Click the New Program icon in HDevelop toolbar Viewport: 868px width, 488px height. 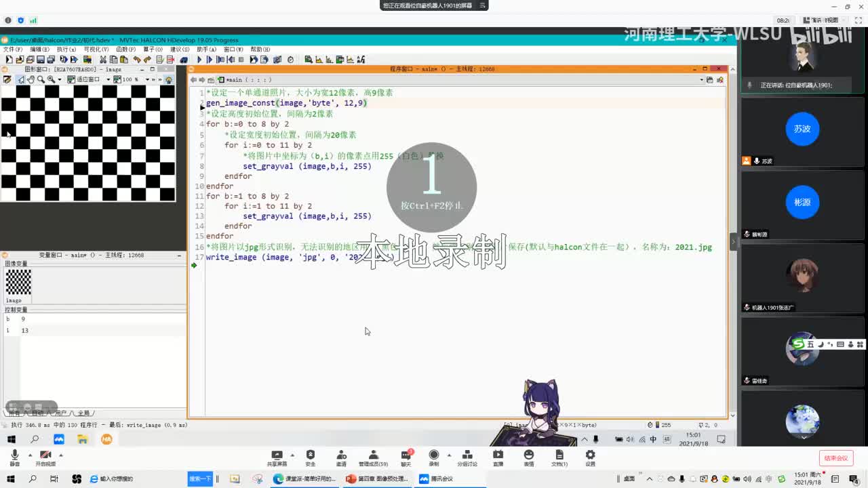coord(8,60)
